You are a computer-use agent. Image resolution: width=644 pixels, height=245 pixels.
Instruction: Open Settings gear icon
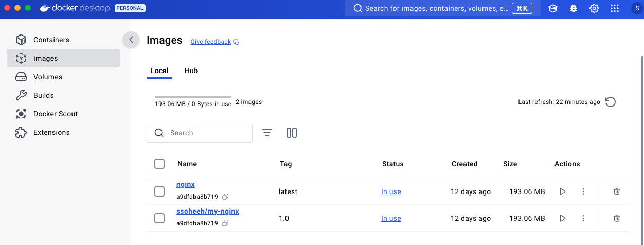(594, 8)
